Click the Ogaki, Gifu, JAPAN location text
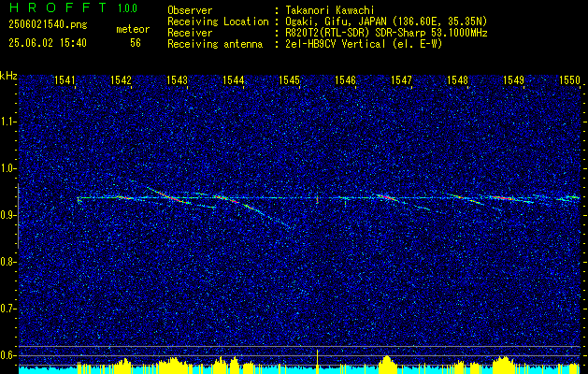Viewport: 588px width, 374px height. 386,22
